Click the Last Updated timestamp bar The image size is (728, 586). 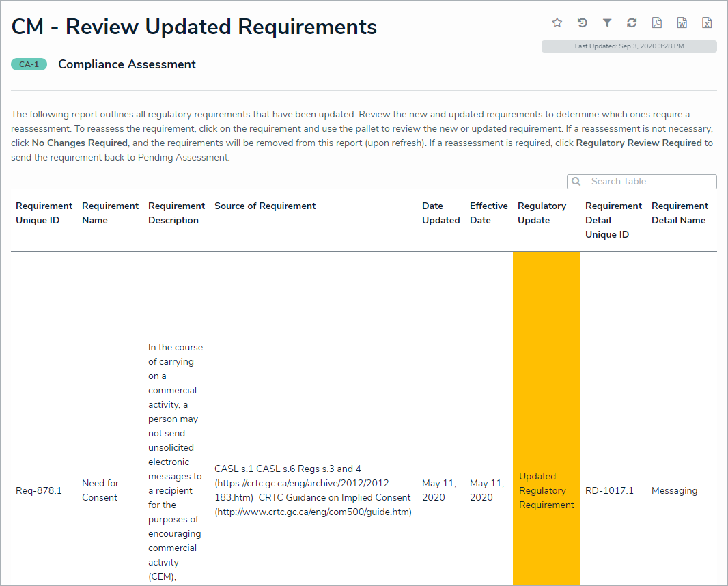coord(629,46)
